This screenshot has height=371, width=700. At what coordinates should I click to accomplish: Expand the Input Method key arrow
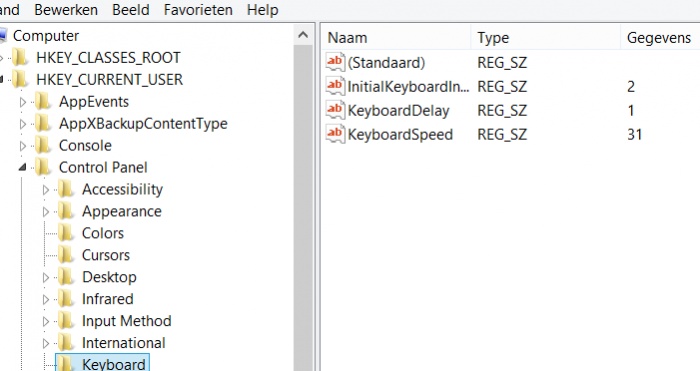[46, 321]
